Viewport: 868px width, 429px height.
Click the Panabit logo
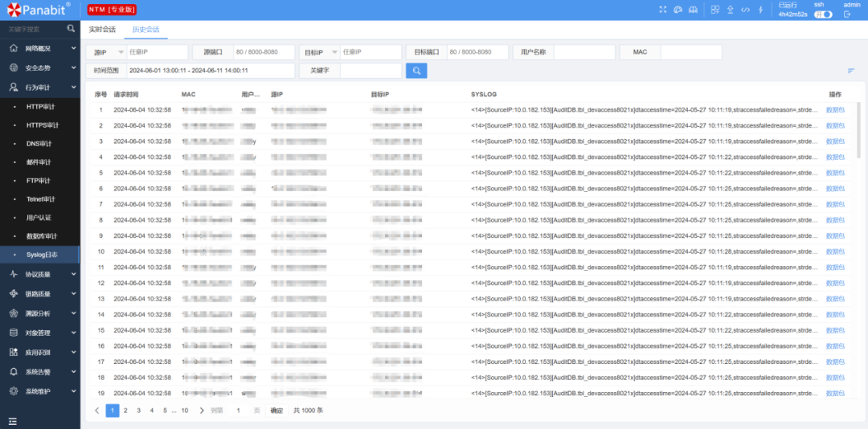click(39, 10)
